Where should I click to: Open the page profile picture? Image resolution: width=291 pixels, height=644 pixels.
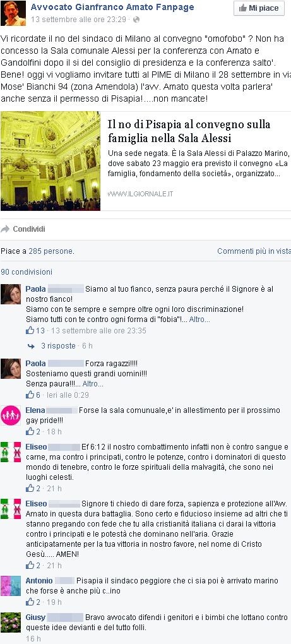tap(13, 13)
